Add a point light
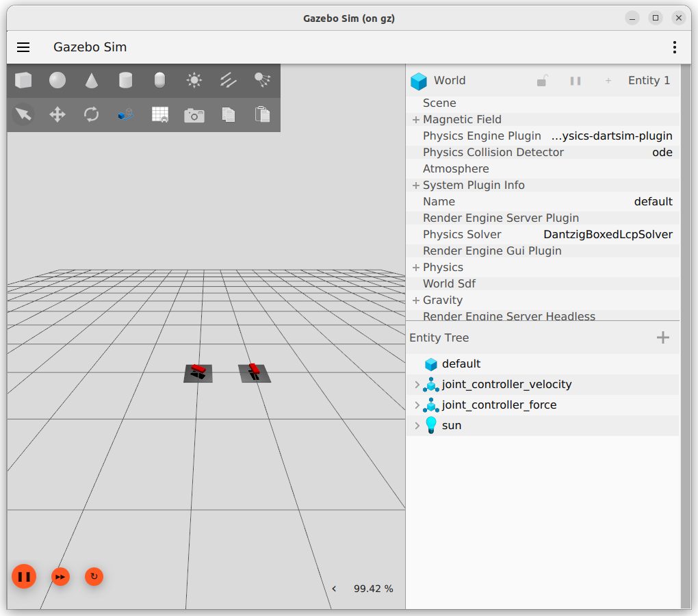This screenshot has width=698, height=616. coord(194,81)
